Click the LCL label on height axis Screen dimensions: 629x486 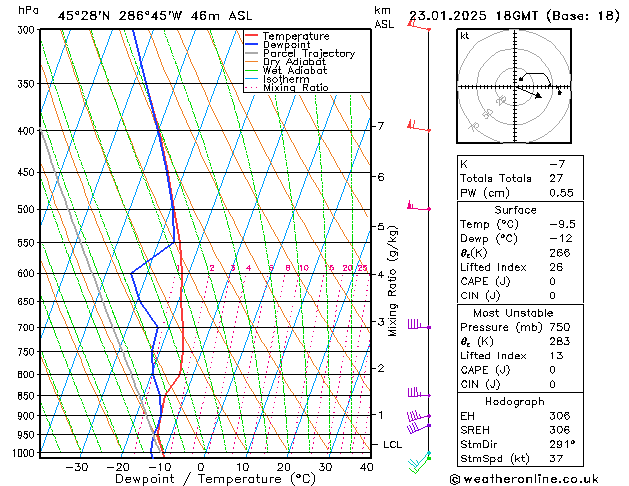[x=392, y=445]
